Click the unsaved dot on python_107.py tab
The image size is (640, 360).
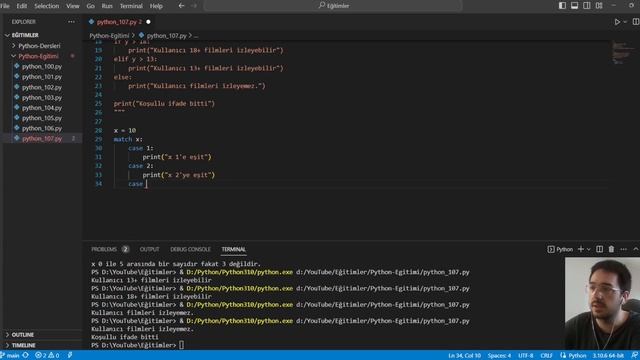[148, 22]
